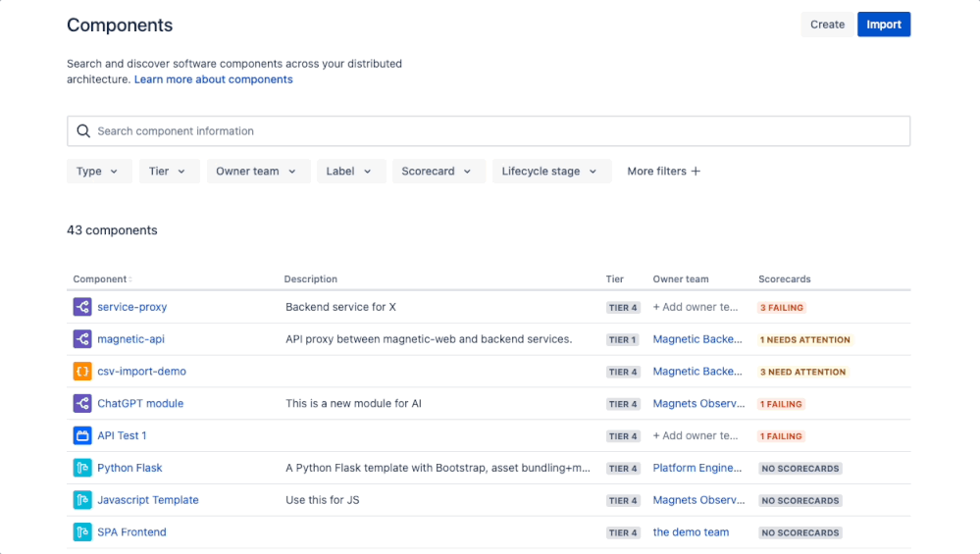Click the service-proxy component icon
The width and height of the screenshot is (980, 554).
pos(82,307)
